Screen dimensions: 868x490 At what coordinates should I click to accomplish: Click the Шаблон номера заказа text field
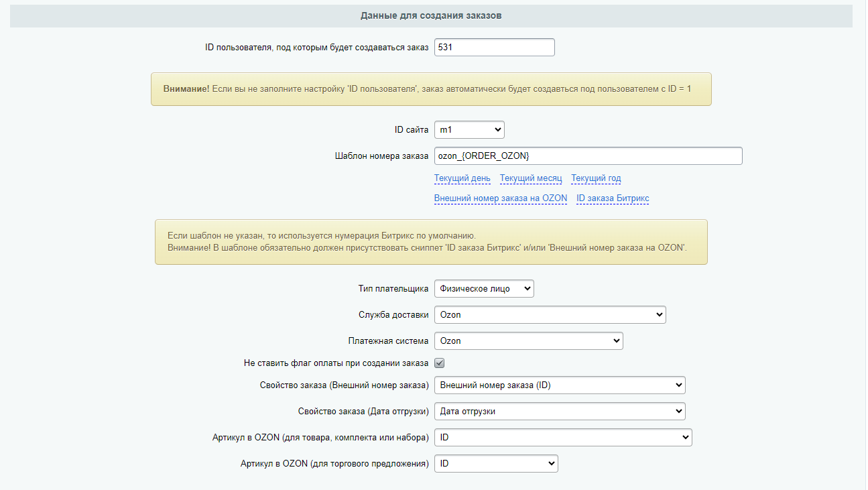588,156
